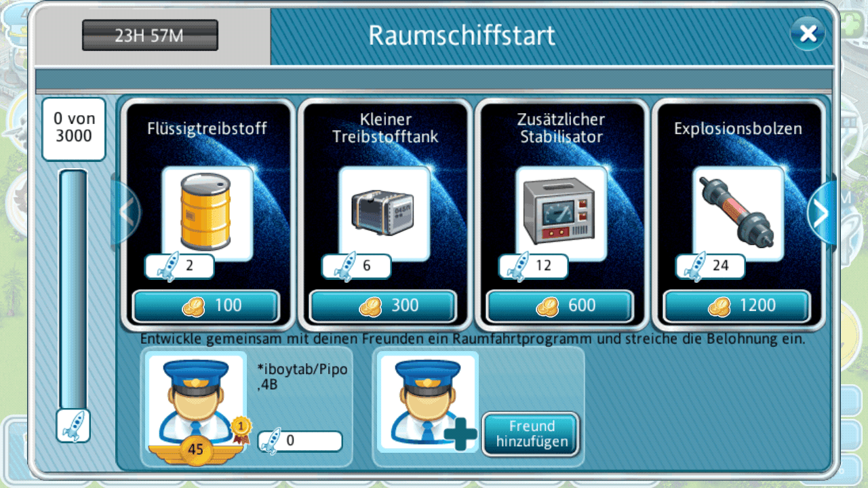Screen dimensions: 868x488
Task: Click the yellow fuel barrel icon
Action: click(207, 212)
